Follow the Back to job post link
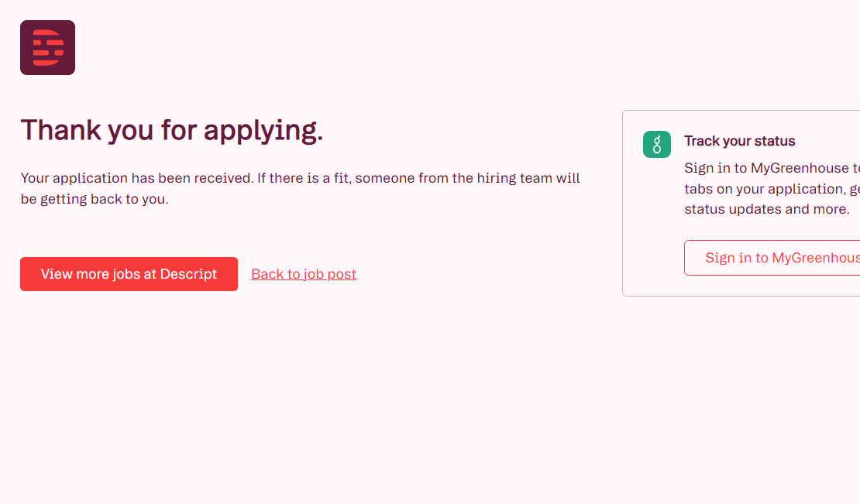Viewport: 860px width, 504px height. tap(303, 274)
